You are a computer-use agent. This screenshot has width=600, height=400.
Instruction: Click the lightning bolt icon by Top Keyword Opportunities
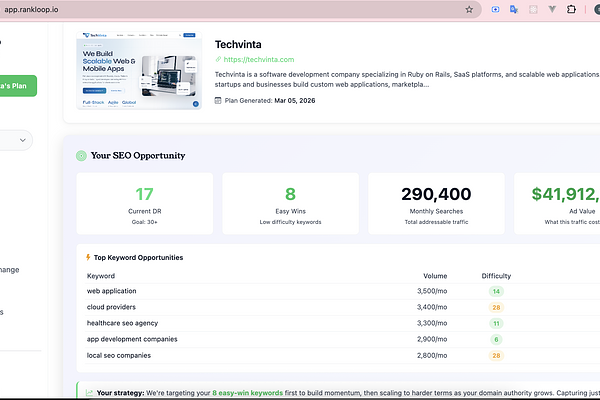click(89, 257)
